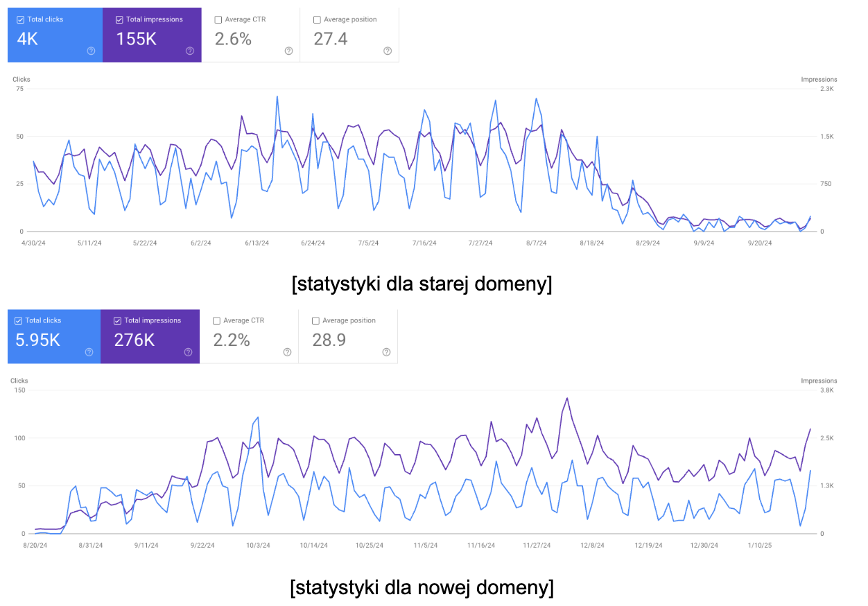Image resolution: width=868 pixels, height=606 pixels.
Task: Click help icon on the 155K Total impressions card
Action: tap(190, 51)
